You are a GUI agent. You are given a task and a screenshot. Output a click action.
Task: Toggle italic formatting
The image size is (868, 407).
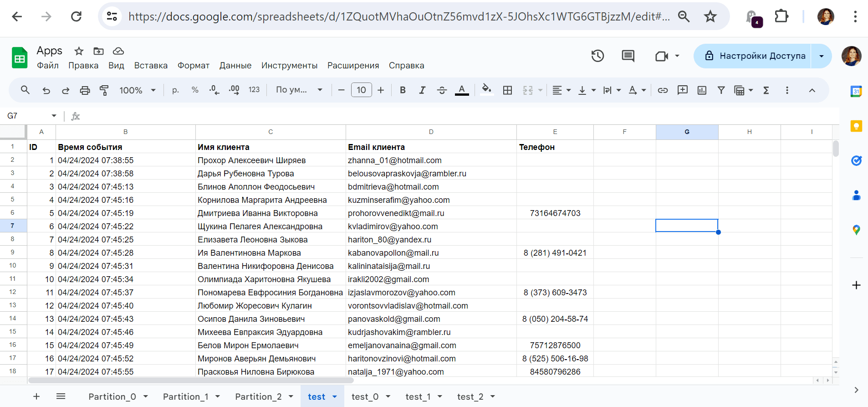click(422, 90)
